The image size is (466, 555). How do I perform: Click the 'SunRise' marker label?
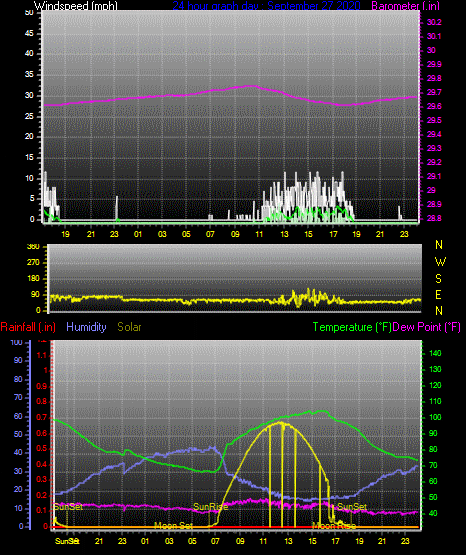[x=211, y=507]
